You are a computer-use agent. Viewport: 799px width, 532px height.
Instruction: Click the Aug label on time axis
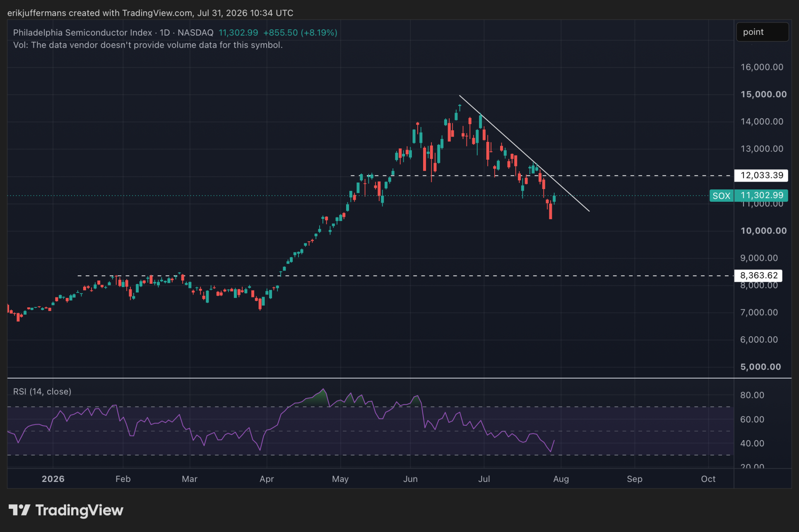coord(561,479)
